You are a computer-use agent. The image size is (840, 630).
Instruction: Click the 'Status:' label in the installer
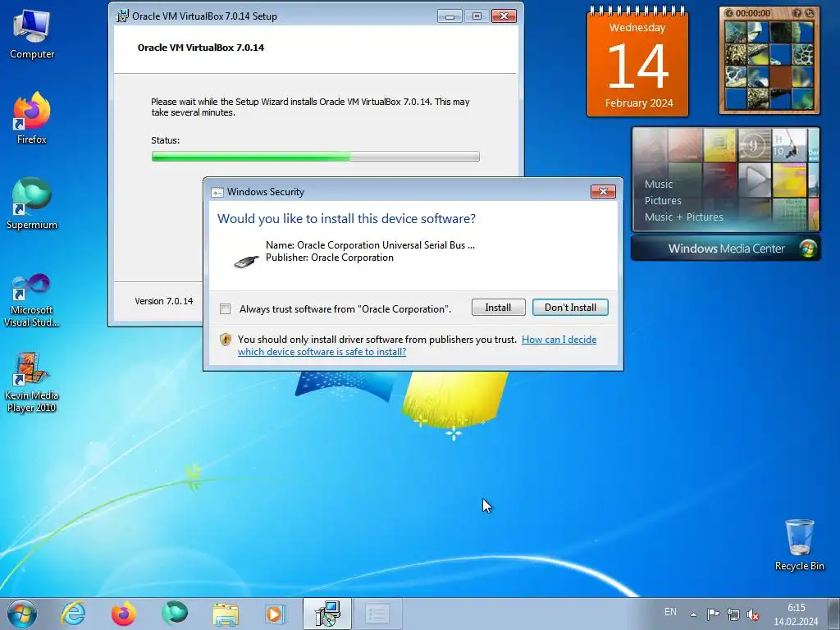coord(165,140)
